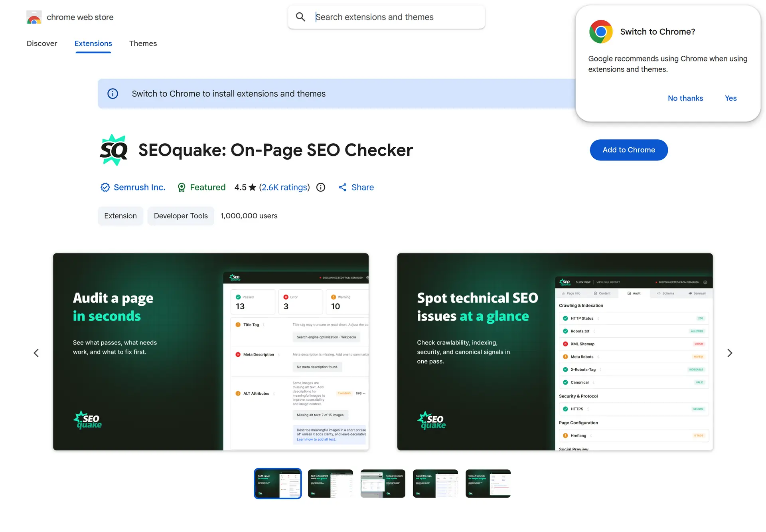766x532 pixels.
Task: Open the Extensions tab
Action: 93,44
